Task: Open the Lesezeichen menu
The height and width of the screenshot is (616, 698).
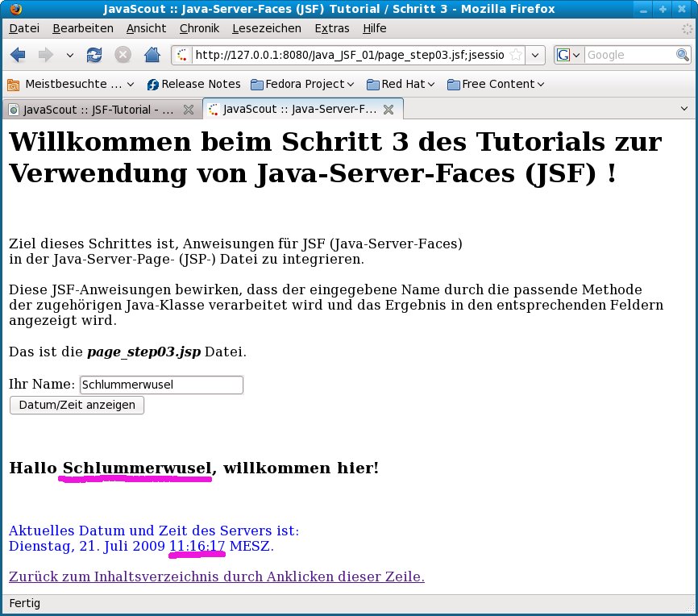Action: (266, 28)
